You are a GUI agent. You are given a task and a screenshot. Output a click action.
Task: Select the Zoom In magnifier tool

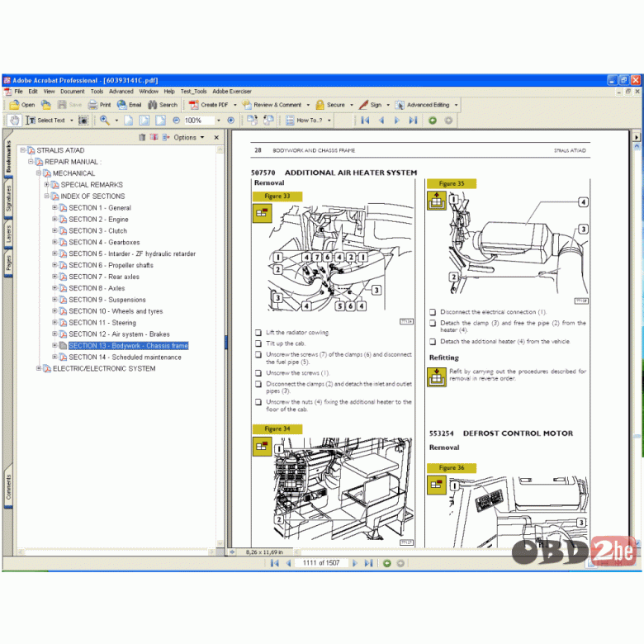[105, 120]
